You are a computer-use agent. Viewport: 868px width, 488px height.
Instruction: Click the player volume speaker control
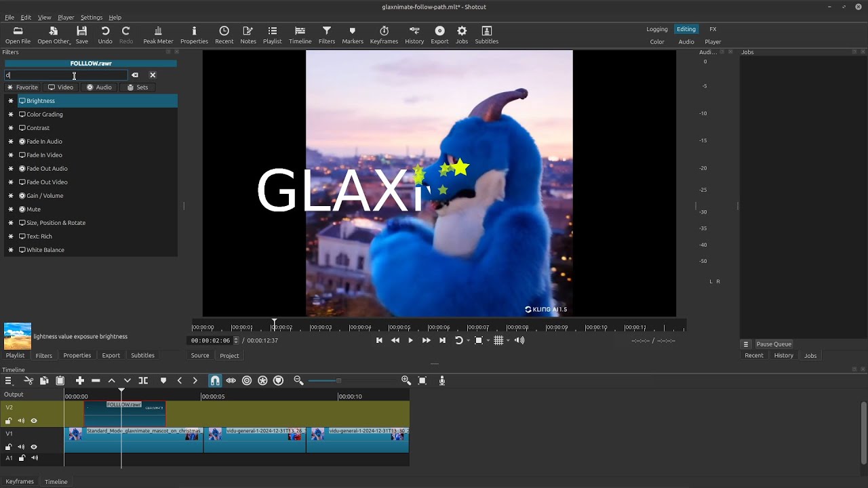pyautogui.click(x=519, y=340)
